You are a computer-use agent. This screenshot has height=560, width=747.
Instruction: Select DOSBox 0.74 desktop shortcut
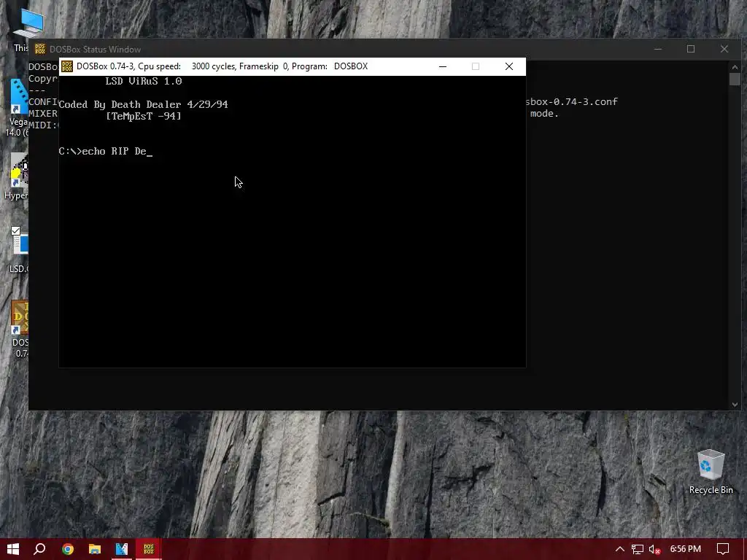(x=20, y=329)
